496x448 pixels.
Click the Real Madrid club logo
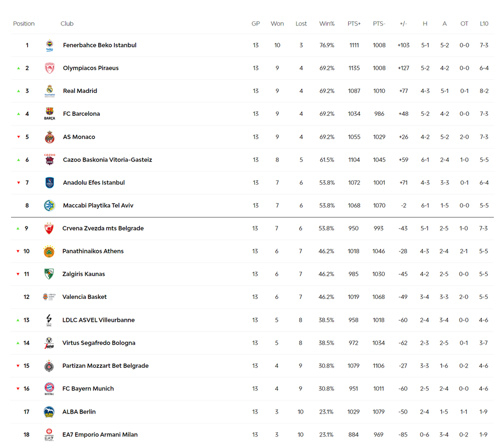point(50,91)
